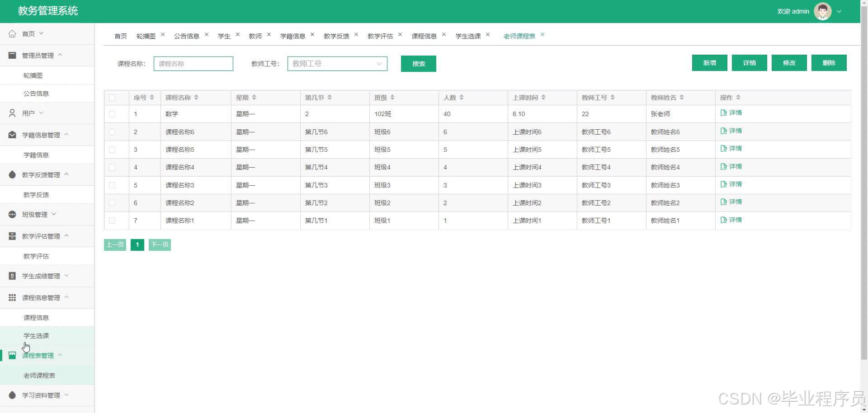Viewport: 868px width, 413px height.
Task: Close the 教学评估 tab
Action: click(x=400, y=34)
